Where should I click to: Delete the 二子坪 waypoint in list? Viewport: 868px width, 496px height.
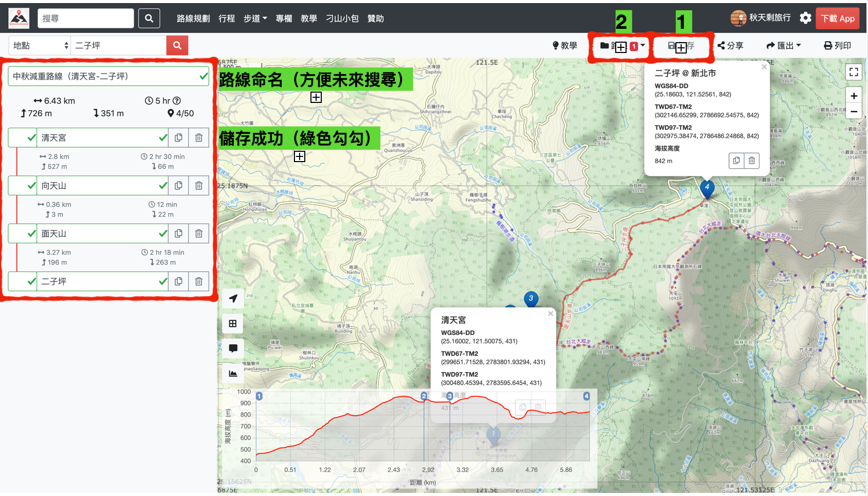coord(199,281)
